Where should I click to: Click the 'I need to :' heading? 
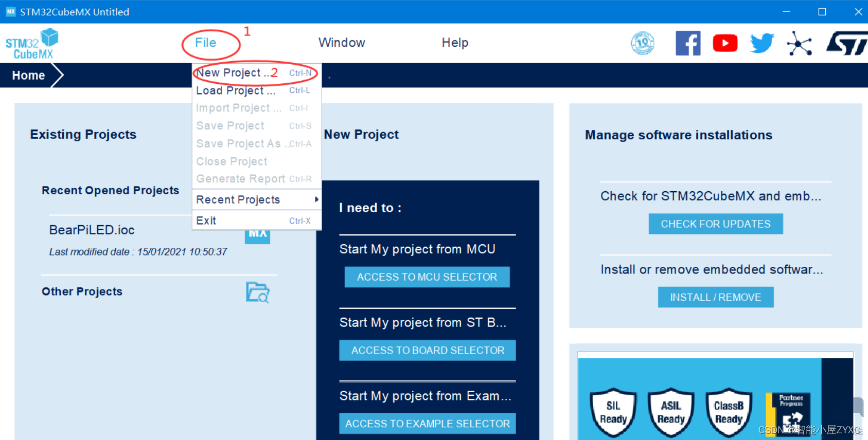[x=370, y=208]
